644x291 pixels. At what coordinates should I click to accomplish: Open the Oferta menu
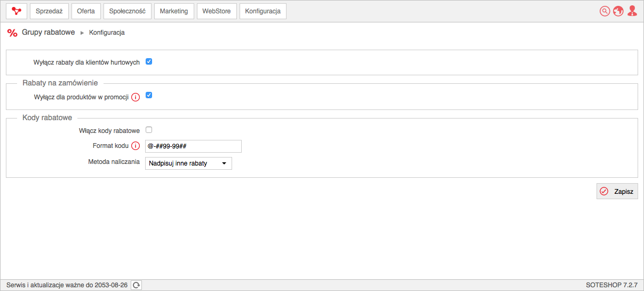[86, 11]
